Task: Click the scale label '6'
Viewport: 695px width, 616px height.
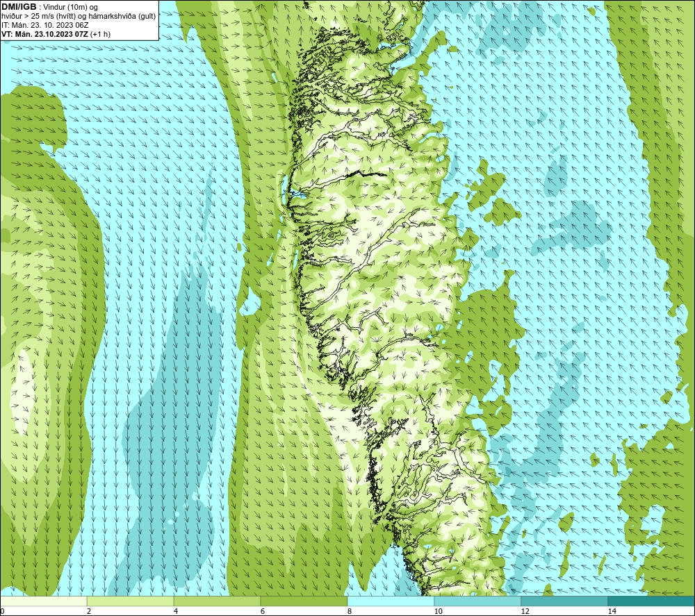Action: tap(263, 611)
